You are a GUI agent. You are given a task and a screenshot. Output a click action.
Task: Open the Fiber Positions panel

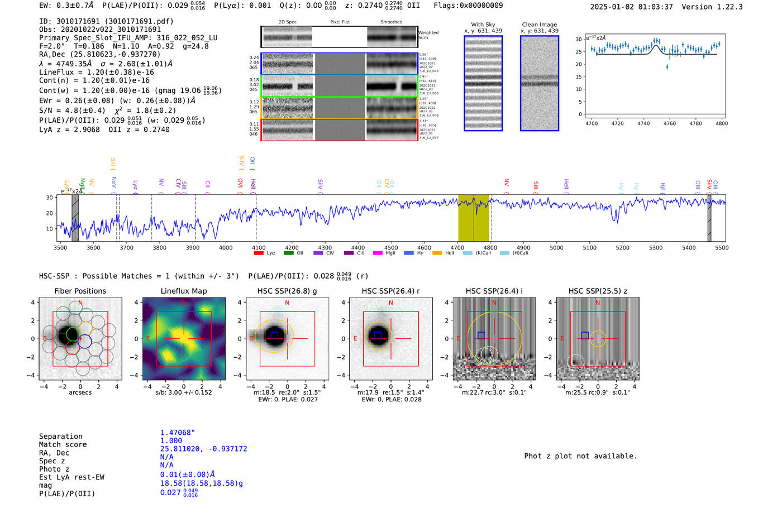coord(80,339)
